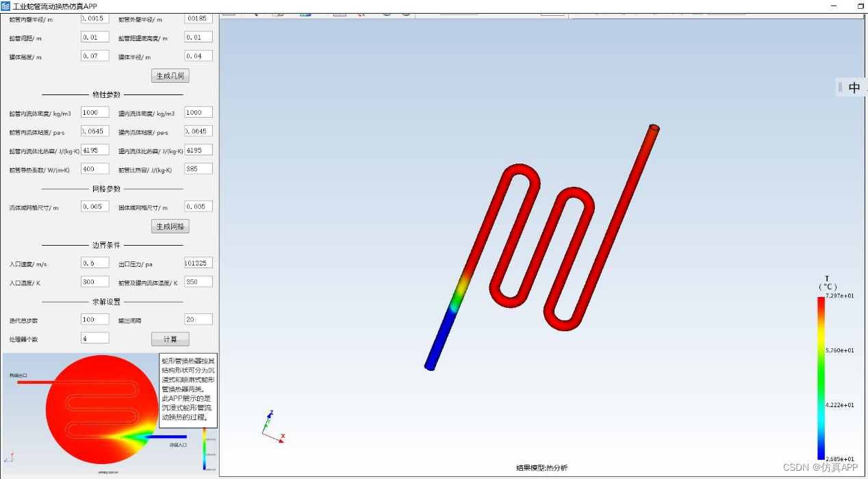Click the 求解设置 section heading
Image resolution: width=868 pixels, height=479 pixels.
pos(106,301)
